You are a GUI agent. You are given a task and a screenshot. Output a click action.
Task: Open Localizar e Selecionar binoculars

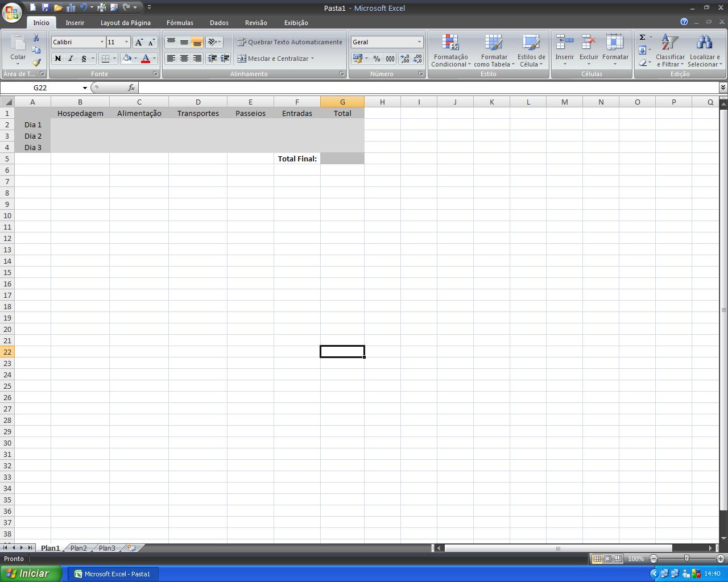point(705,51)
